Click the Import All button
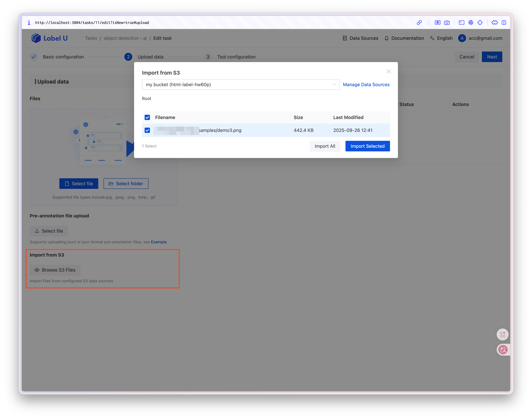The width and height of the screenshot is (532, 419). tap(325, 146)
